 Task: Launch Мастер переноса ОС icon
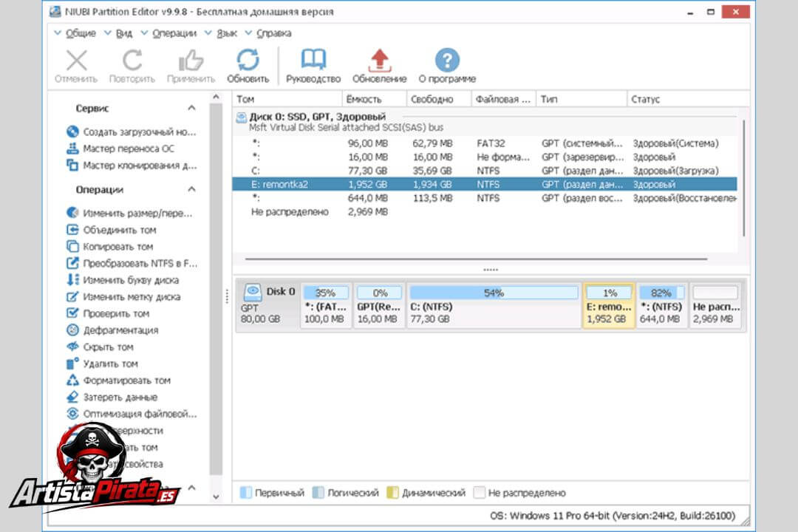pos(72,148)
